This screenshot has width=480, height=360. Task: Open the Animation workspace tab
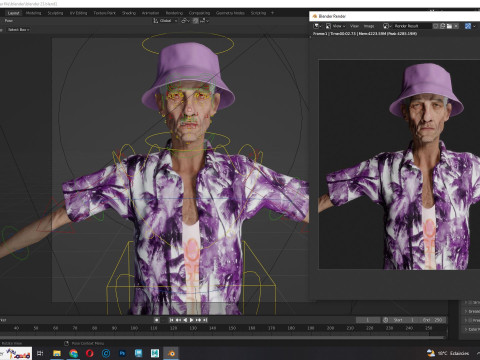point(150,13)
